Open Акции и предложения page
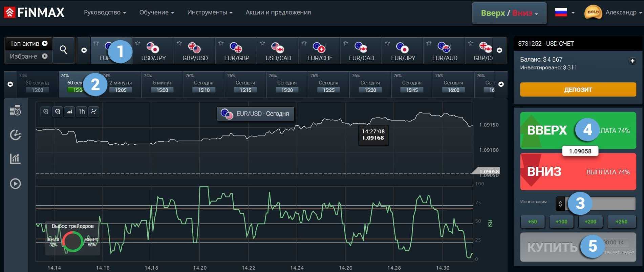The image size is (644, 272). click(x=278, y=13)
